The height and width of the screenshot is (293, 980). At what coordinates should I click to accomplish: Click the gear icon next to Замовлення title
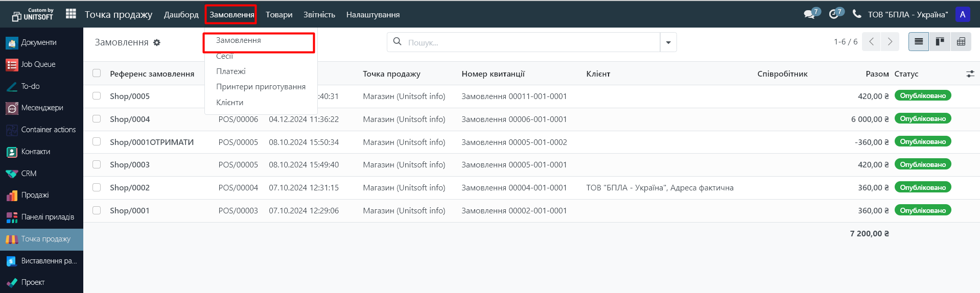157,43
